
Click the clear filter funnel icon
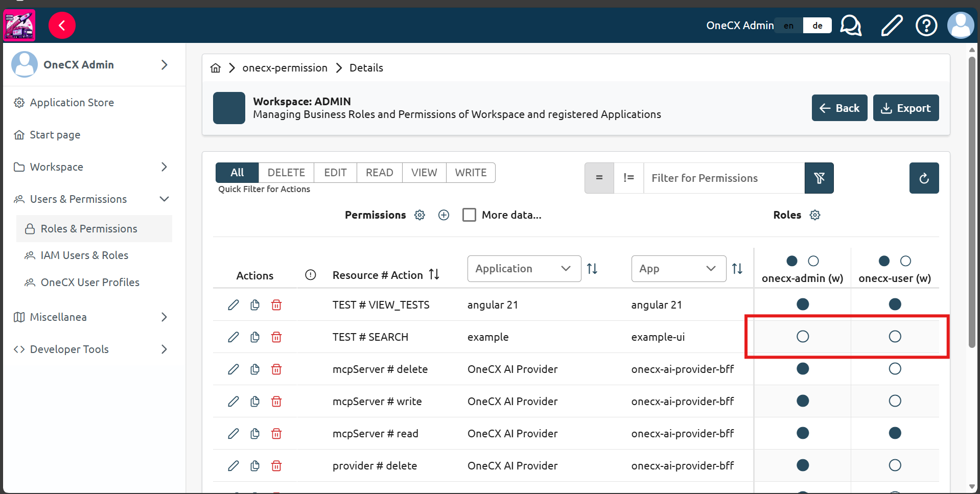[819, 178]
